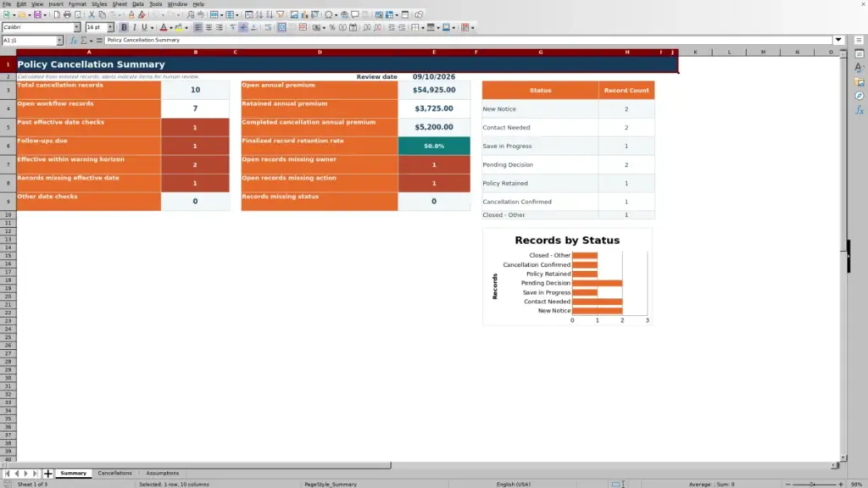Screen dimensions: 868x488
Task: Apply percent number format
Action: pyautogui.click(x=332, y=27)
